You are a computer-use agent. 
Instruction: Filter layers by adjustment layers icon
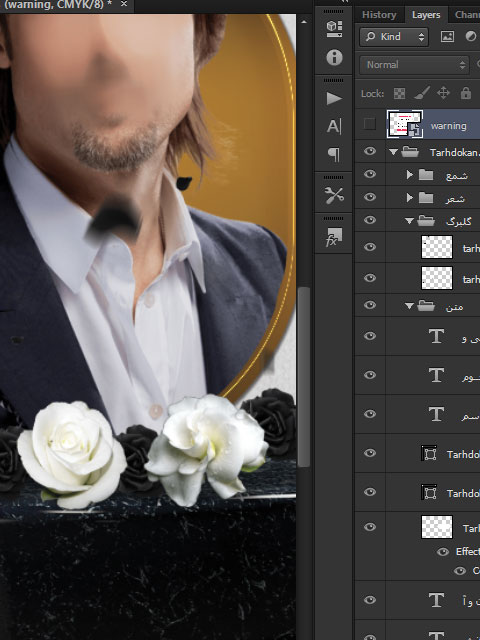471,37
